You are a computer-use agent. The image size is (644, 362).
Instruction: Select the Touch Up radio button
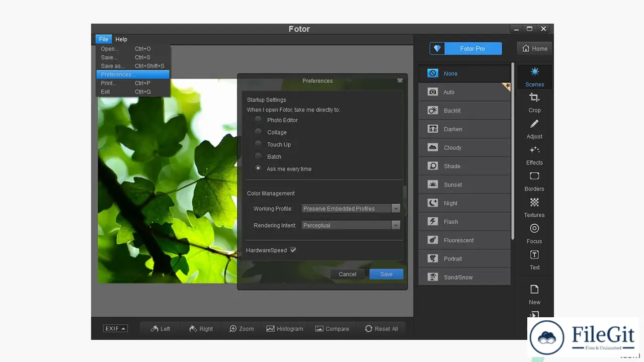(x=258, y=144)
